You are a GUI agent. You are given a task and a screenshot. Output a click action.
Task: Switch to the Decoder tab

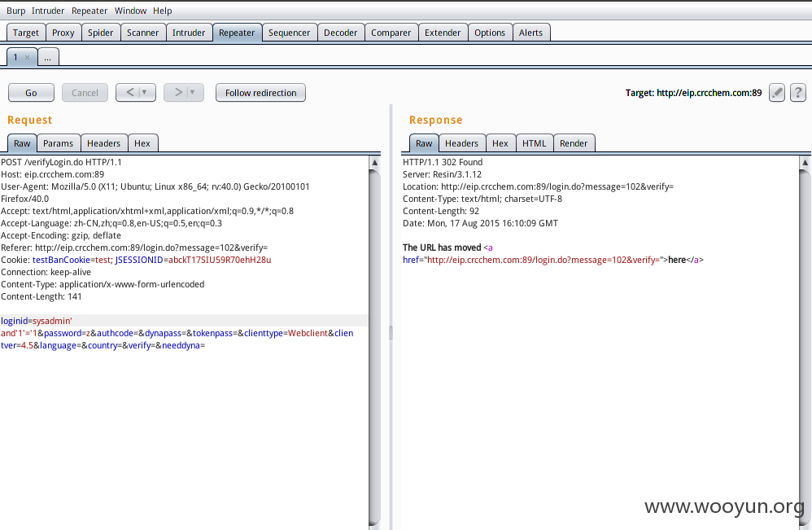click(341, 33)
